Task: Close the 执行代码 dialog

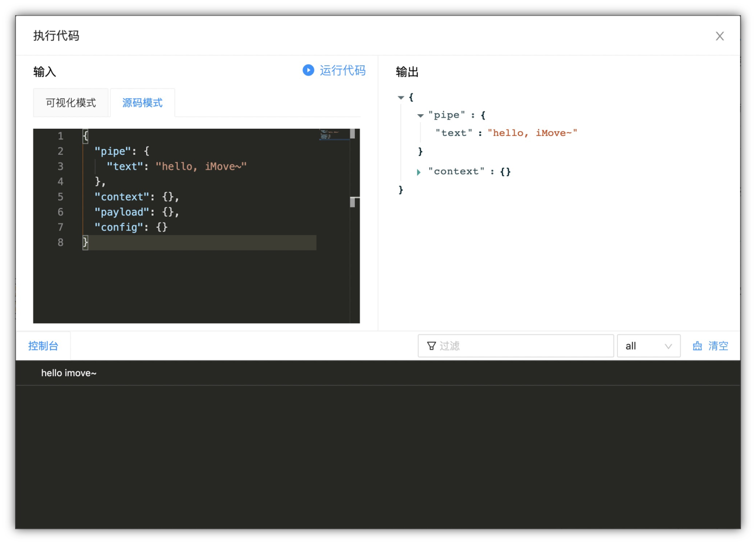Action: click(719, 36)
